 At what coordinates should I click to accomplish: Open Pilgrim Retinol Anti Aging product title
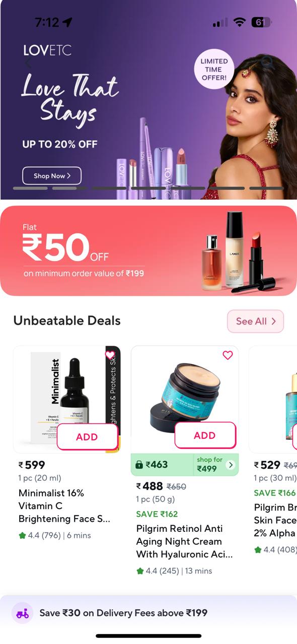tap(184, 541)
